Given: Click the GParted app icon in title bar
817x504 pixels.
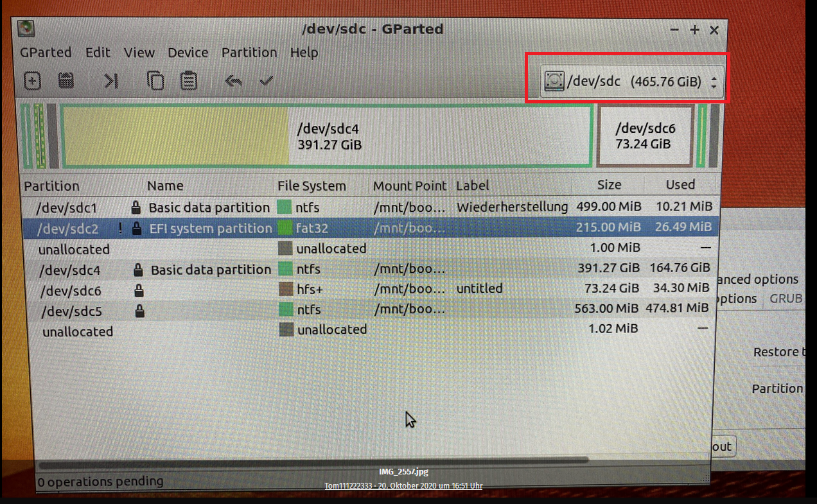Looking at the screenshot, I should (x=26, y=29).
